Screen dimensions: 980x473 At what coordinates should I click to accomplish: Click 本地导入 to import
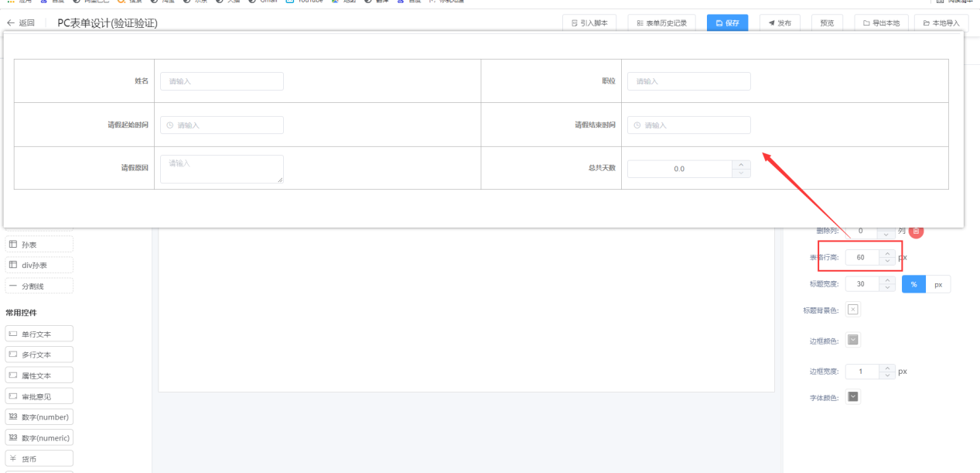(941, 23)
